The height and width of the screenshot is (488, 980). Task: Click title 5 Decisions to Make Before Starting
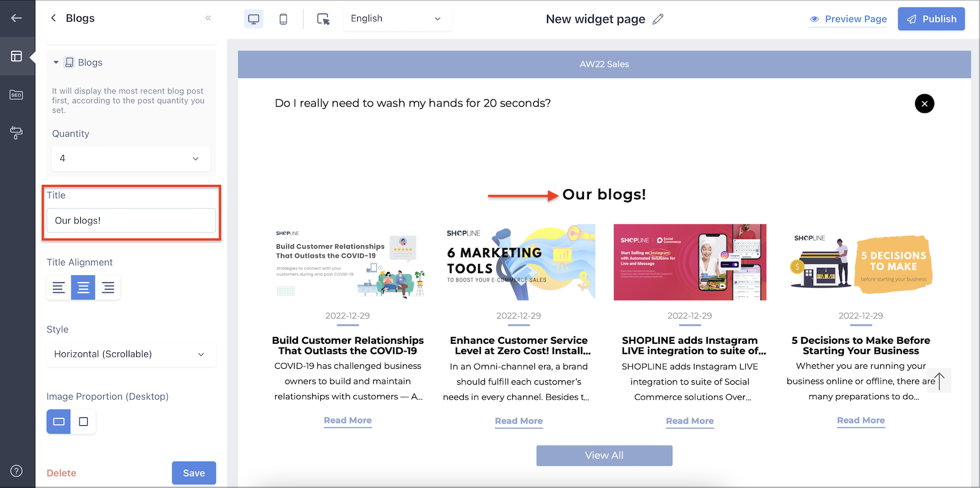click(x=860, y=345)
